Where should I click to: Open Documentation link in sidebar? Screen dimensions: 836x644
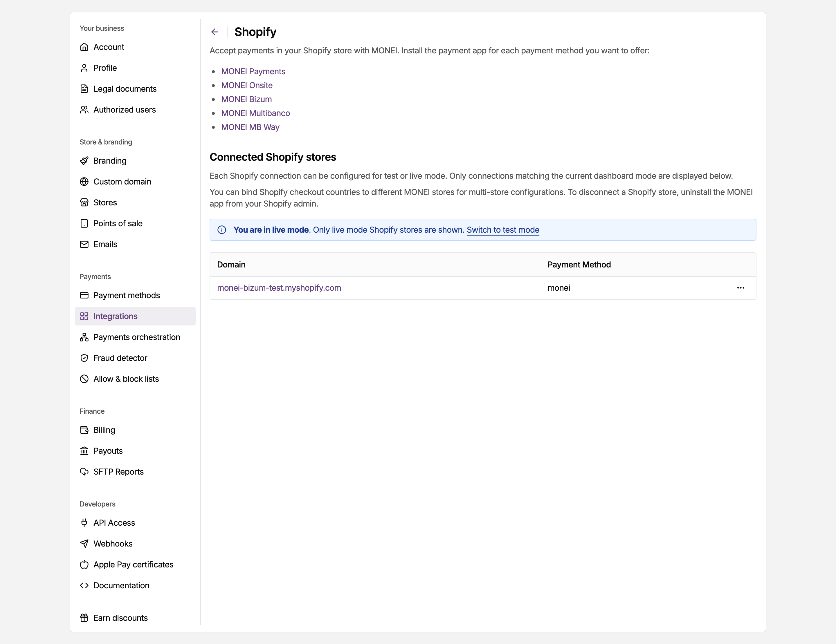135,585
